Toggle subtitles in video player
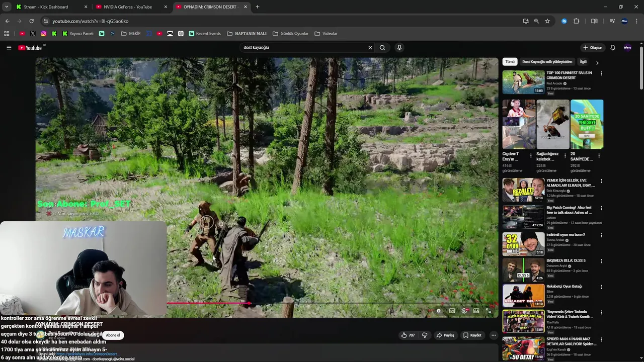The height and width of the screenshot is (362, 644). [x=452, y=311]
